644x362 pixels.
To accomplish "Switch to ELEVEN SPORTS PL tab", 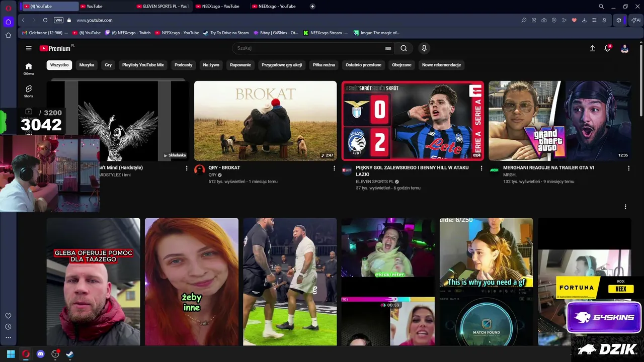I will 162,7.
